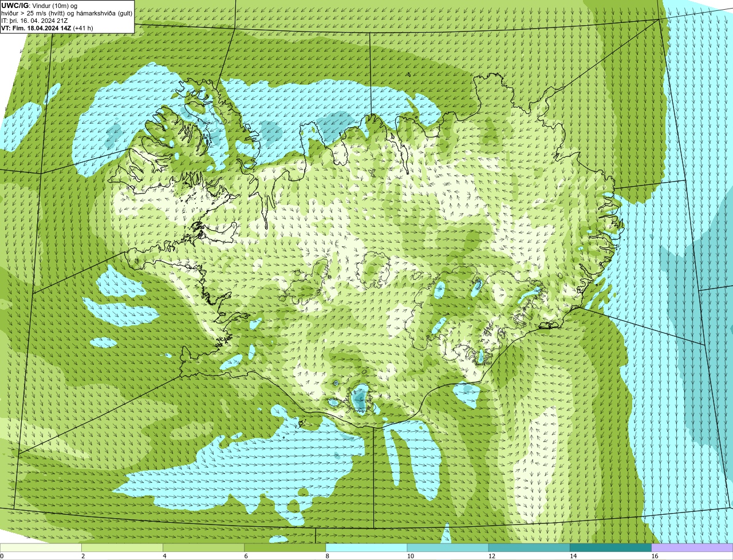Pick the 8–10 m/s light cyan legend swatch
The image size is (733, 560).
point(366,547)
